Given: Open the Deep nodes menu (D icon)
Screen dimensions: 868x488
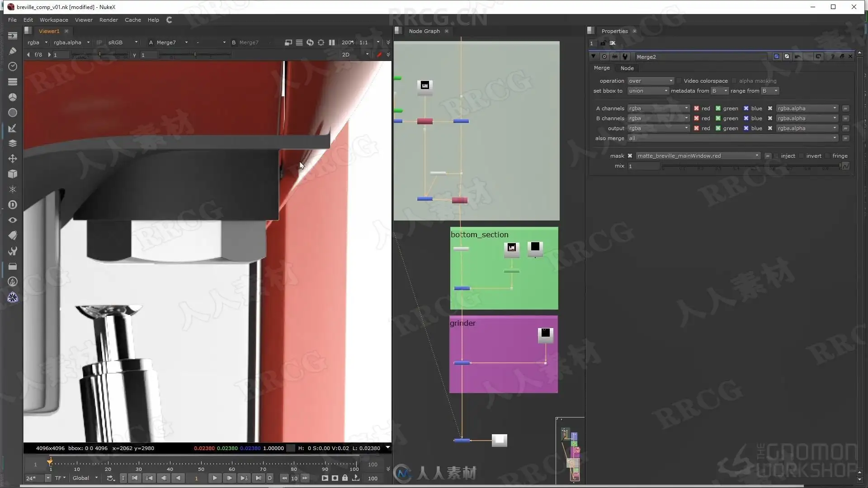Looking at the screenshot, I should click(x=13, y=205).
